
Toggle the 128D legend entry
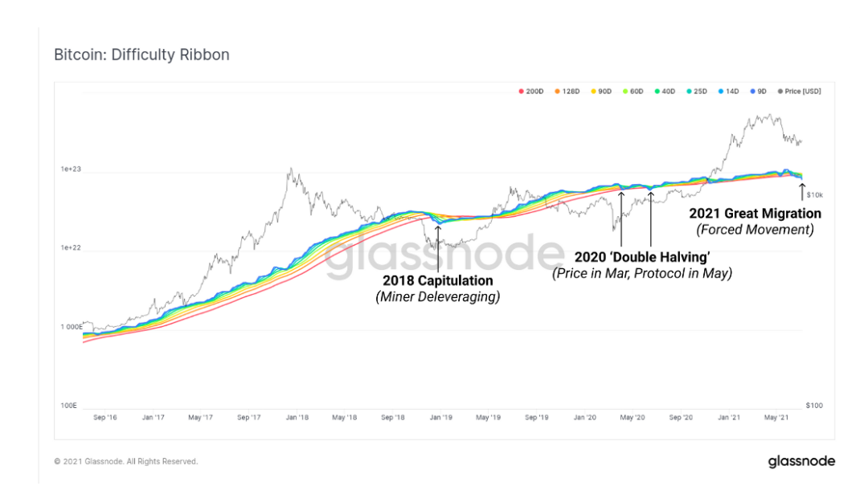pyautogui.click(x=567, y=92)
